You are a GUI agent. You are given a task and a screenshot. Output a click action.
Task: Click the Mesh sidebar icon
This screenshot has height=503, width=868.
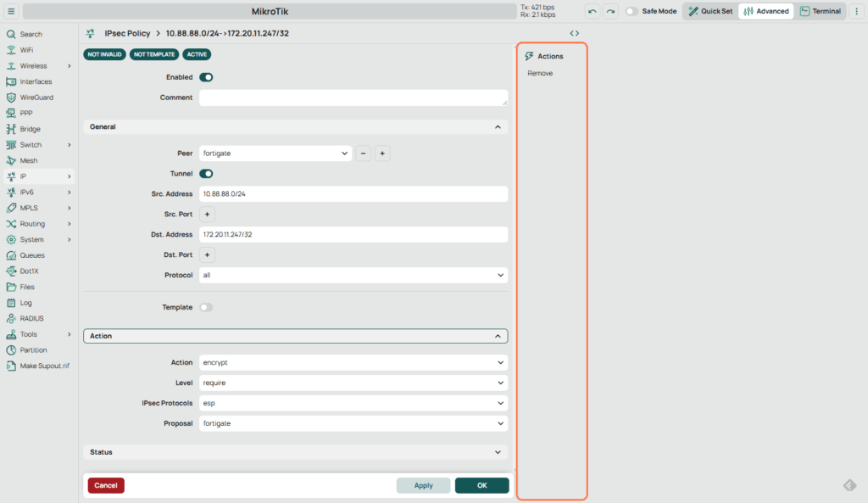pyautogui.click(x=11, y=160)
